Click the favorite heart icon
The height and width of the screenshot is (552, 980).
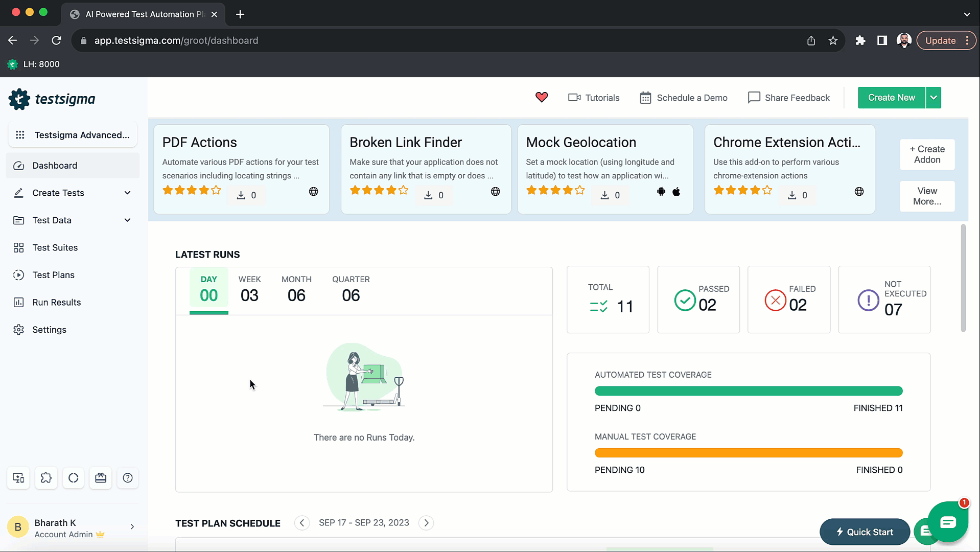[542, 97]
